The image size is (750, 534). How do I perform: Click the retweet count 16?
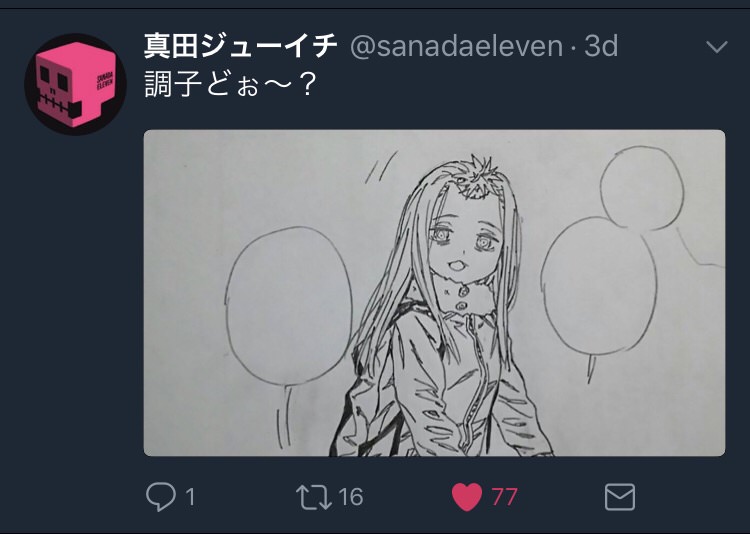350,496
